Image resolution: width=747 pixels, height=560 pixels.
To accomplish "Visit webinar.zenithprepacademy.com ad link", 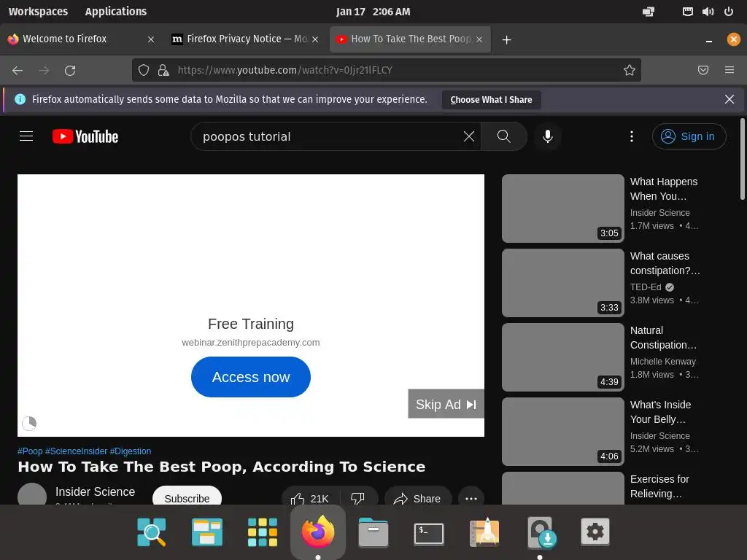I will coord(251,343).
